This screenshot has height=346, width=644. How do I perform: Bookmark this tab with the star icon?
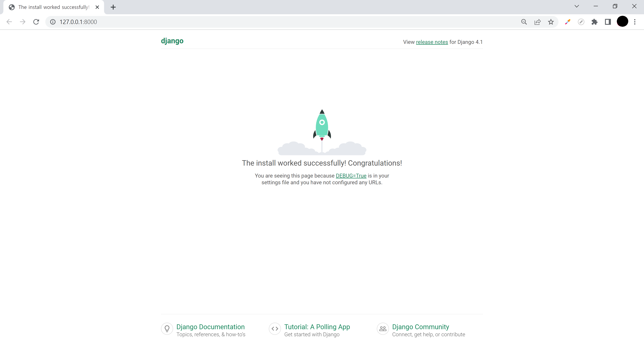point(551,22)
